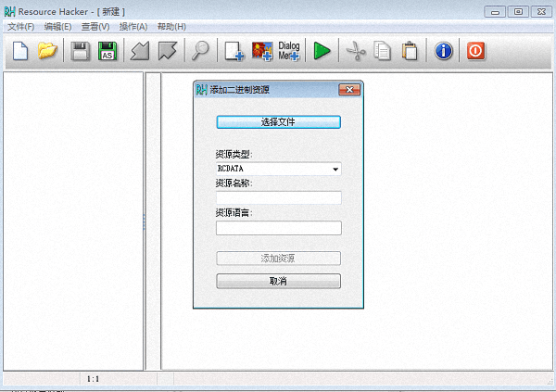The image size is (556, 392).
Task: Open the 帮助(H) menu
Action: (x=171, y=27)
